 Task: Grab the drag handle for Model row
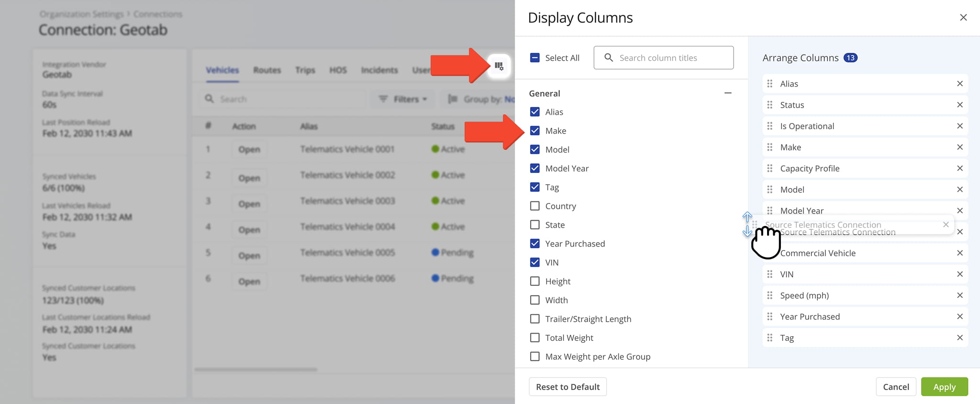click(769, 190)
